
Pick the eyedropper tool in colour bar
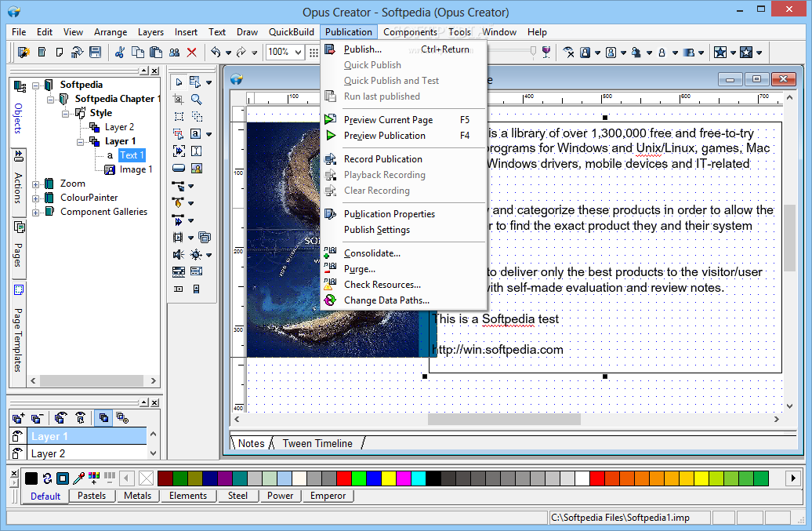pos(78,478)
